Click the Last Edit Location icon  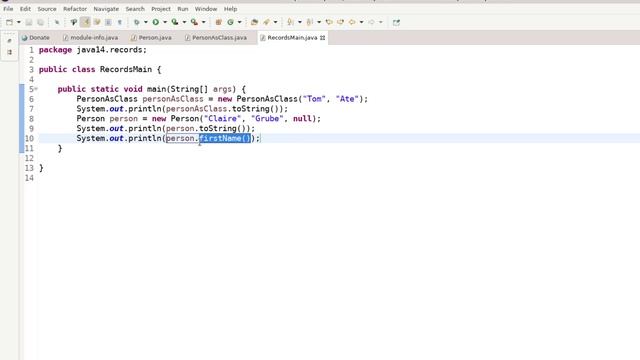(x=329, y=22)
